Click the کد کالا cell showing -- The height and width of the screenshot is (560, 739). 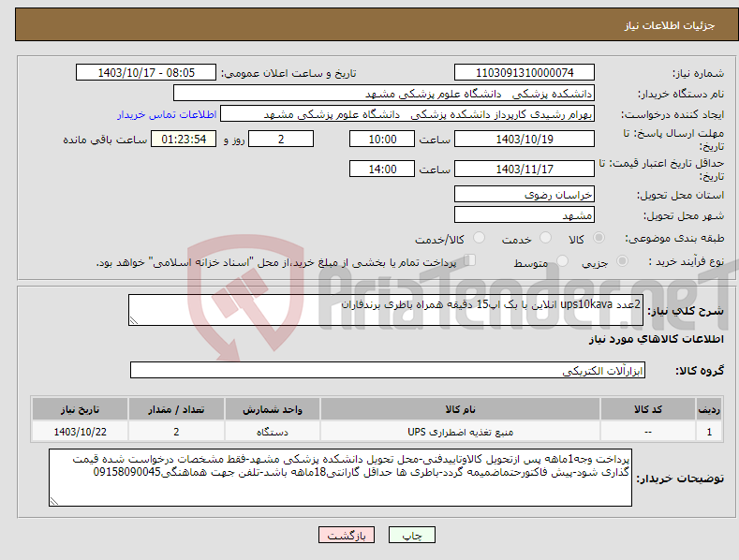point(647,432)
